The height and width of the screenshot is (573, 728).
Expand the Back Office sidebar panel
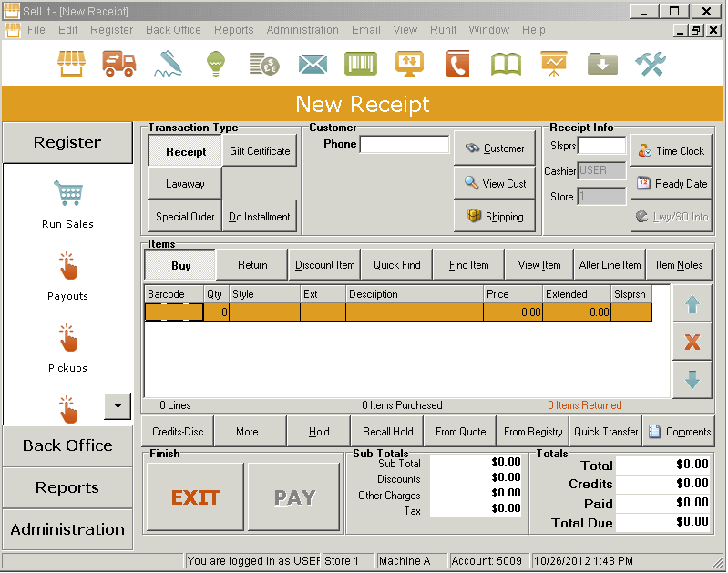click(x=67, y=445)
